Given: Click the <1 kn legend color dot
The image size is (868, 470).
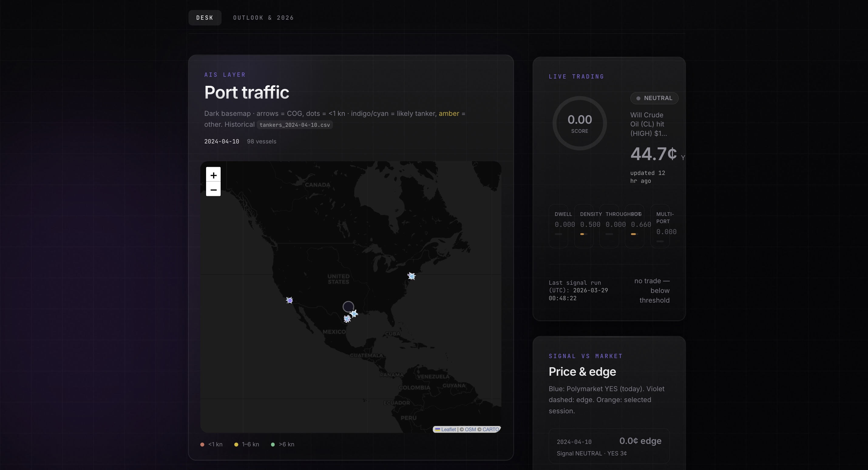Looking at the screenshot, I should 202,445.
